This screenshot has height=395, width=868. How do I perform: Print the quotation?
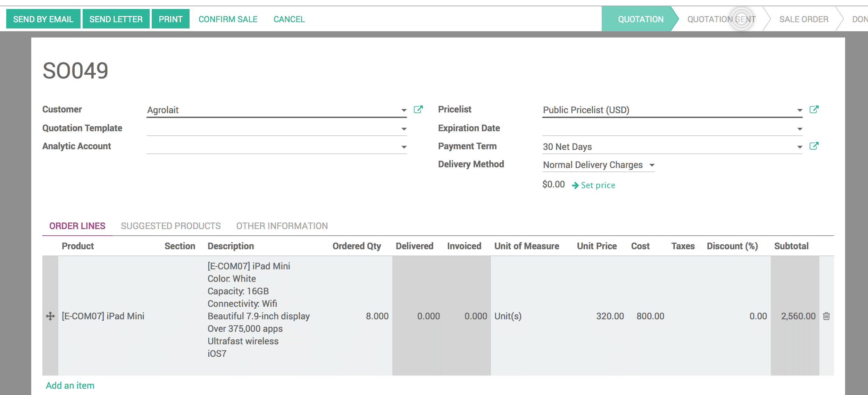tap(170, 19)
